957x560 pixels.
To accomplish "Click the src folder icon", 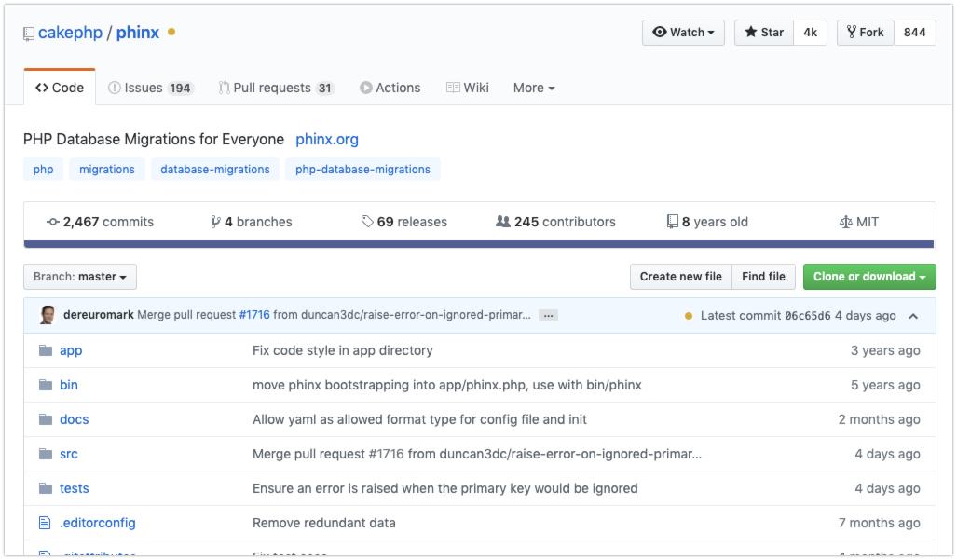I will point(45,454).
